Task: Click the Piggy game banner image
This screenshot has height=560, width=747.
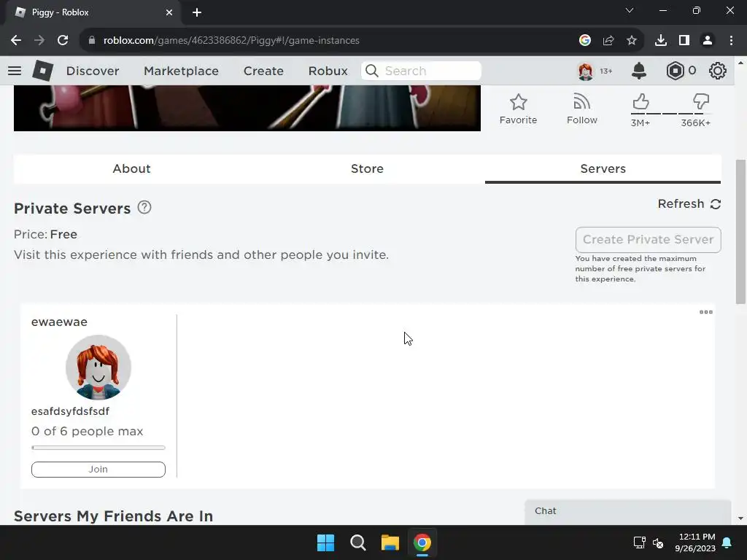Action: (247, 108)
